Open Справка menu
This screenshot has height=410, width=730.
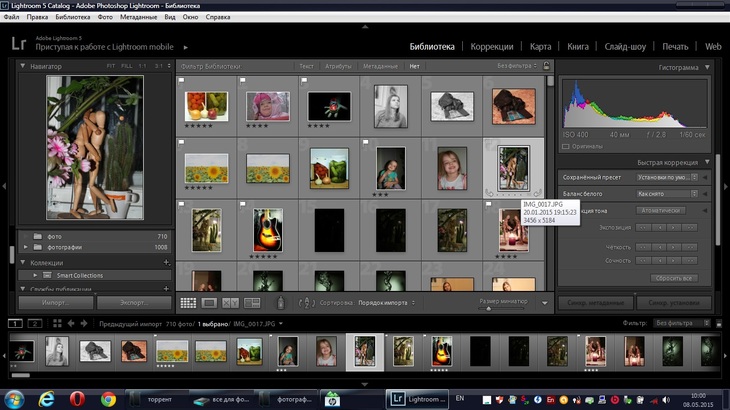(x=217, y=17)
